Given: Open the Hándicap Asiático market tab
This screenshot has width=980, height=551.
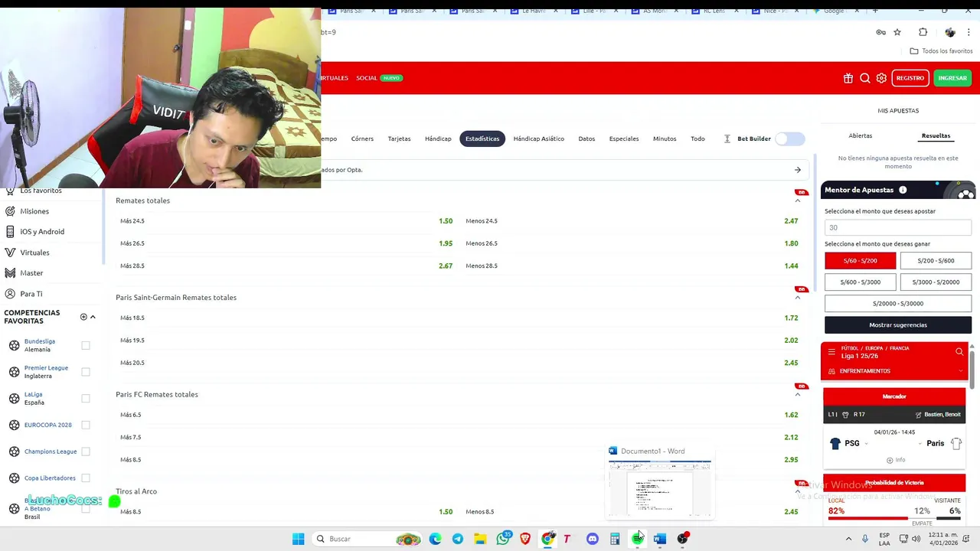Looking at the screenshot, I should [538, 139].
